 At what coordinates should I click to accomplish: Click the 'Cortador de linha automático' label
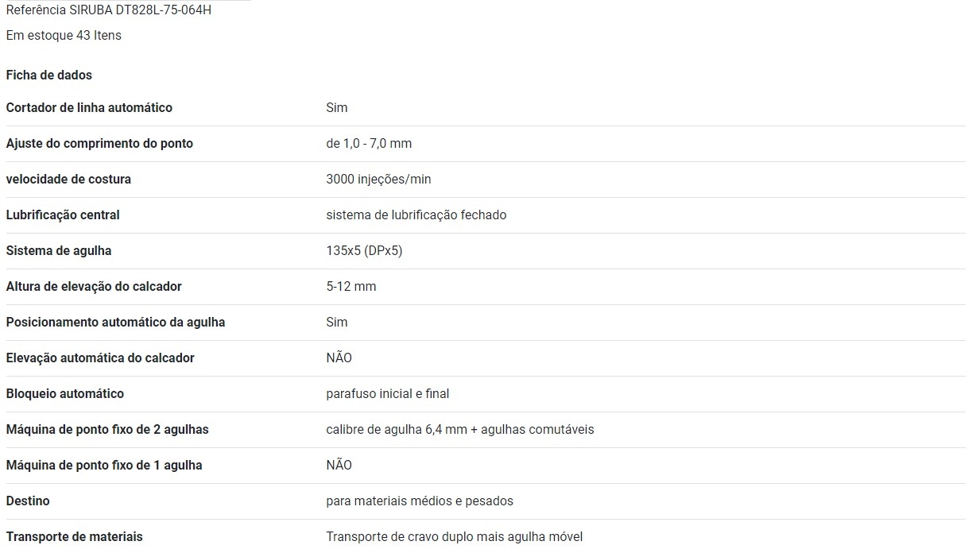(x=89, y=108)
